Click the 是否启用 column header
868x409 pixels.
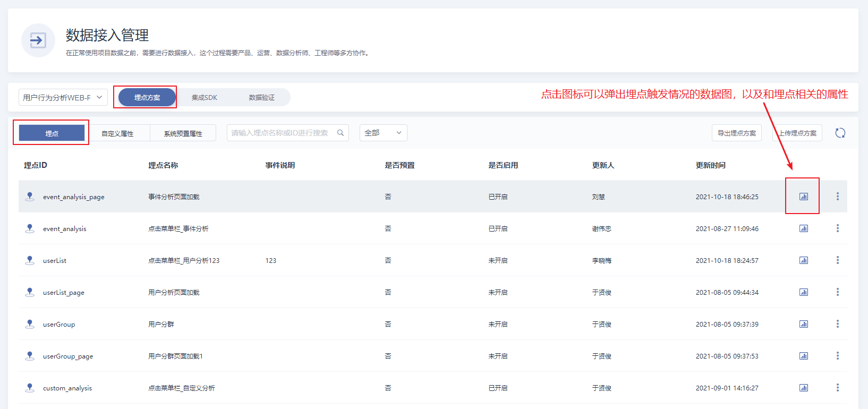click(x=503, y=165)
